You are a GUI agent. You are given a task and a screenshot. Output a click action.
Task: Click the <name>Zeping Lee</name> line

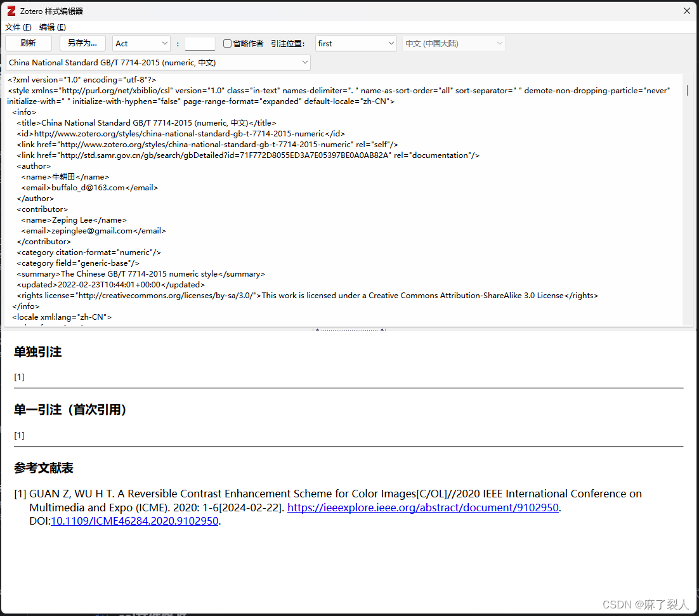pyautogui.click(x=74, y=220)
